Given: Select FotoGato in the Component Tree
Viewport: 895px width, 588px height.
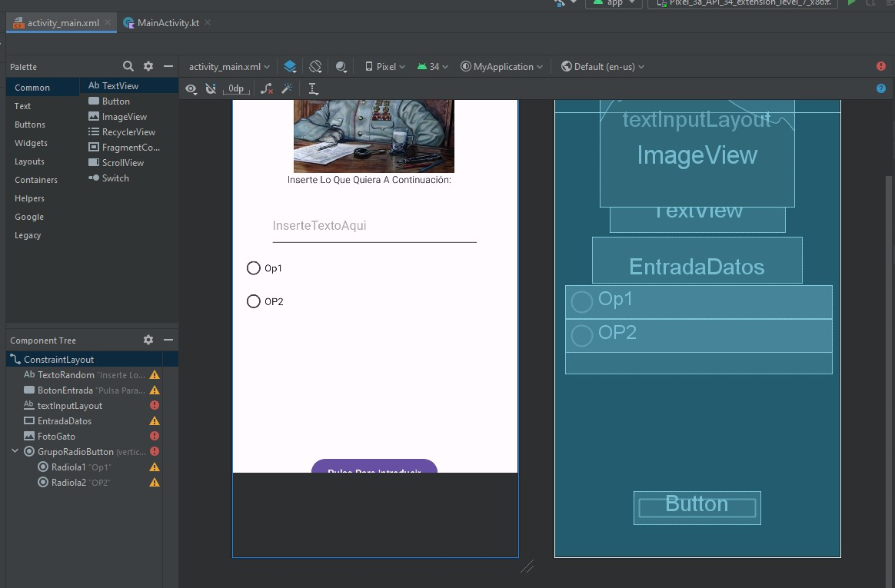Looking at the screenshot, I should [56, 437].
